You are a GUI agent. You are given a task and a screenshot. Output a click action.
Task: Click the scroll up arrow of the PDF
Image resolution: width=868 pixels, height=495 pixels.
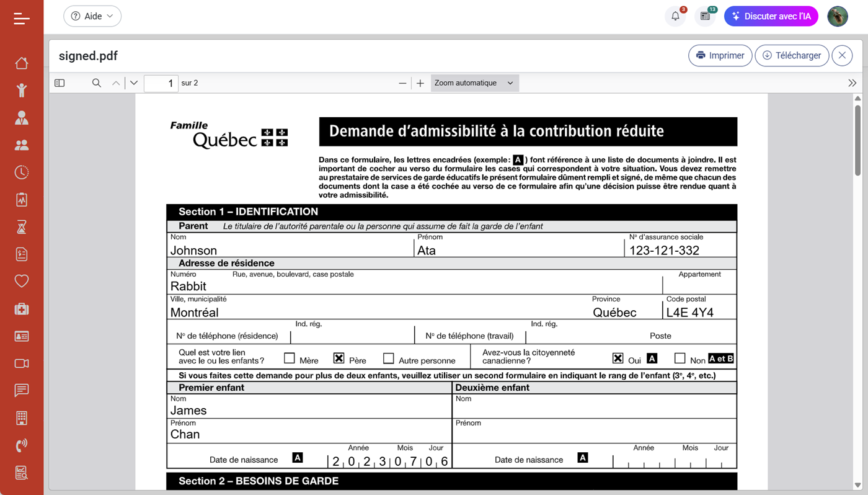(858, 98)
